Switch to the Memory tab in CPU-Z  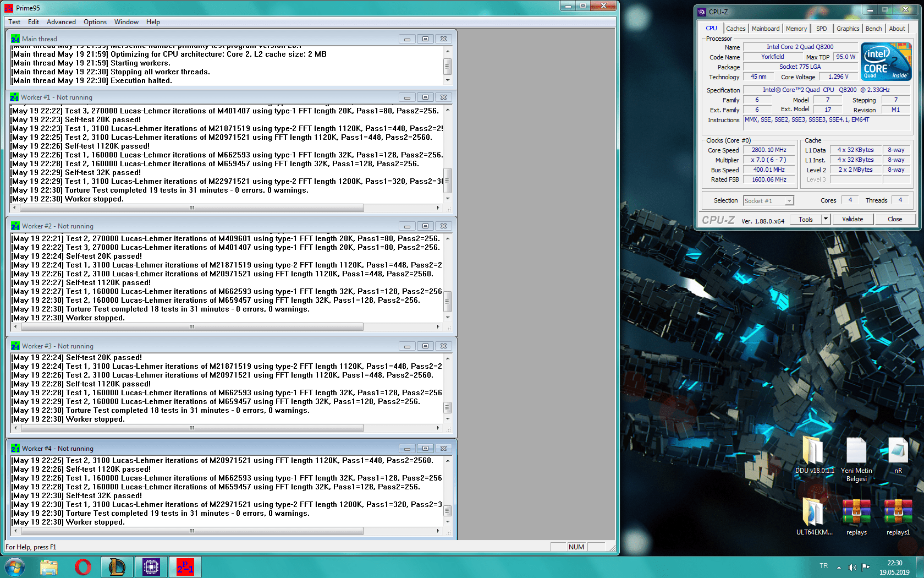[796, 29]
